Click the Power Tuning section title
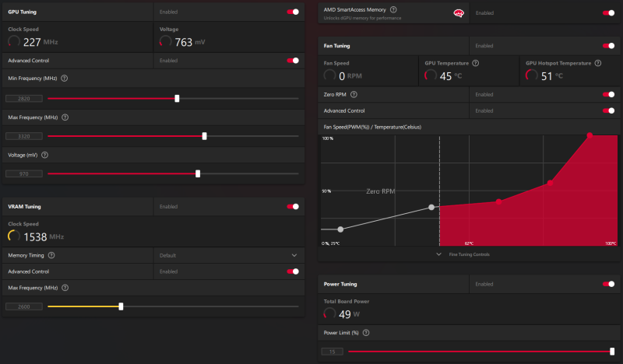Image resolution: width=623 pixels, height=364 pixels. (x=340, y=284)
